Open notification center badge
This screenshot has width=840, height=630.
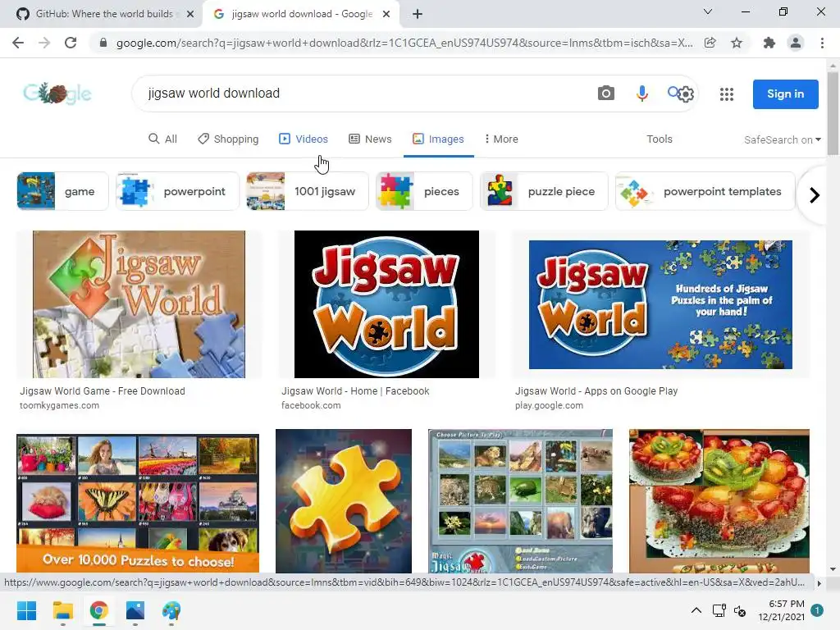pos(817,610)
